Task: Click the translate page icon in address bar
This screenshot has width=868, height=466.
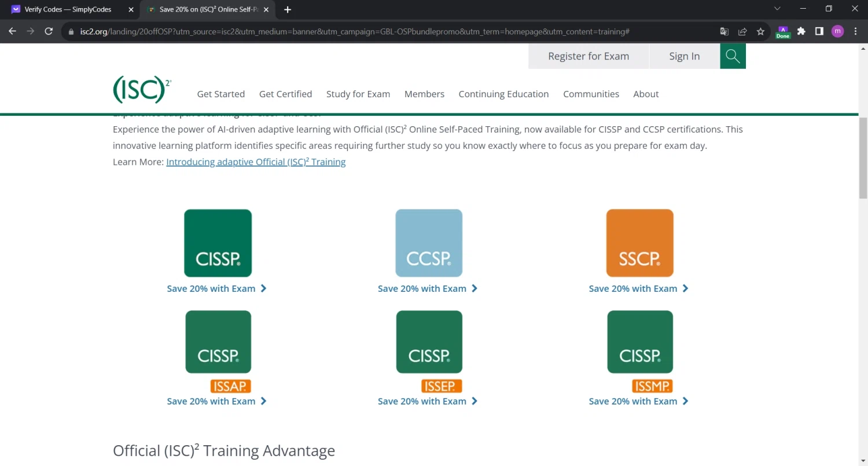Action: pyautogui.click(x=724, y=31)
